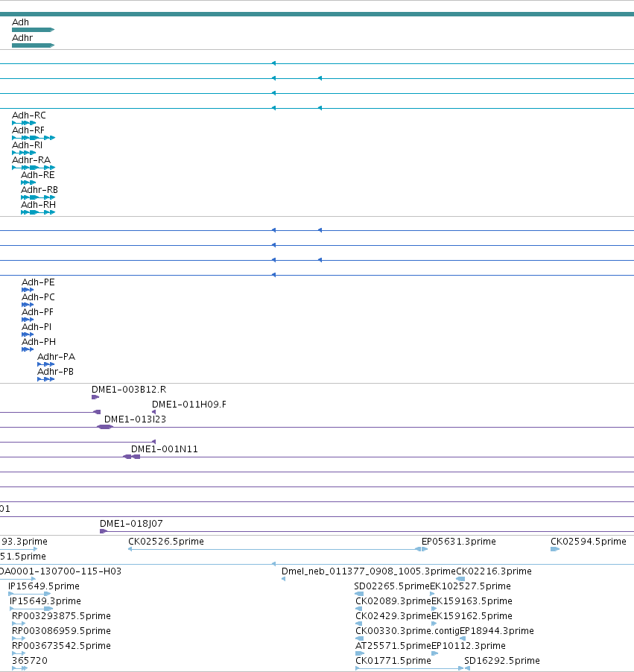Screen dimensions: 634x672
Task: Click the Adhr-RB transcript label
Action: 39,190
